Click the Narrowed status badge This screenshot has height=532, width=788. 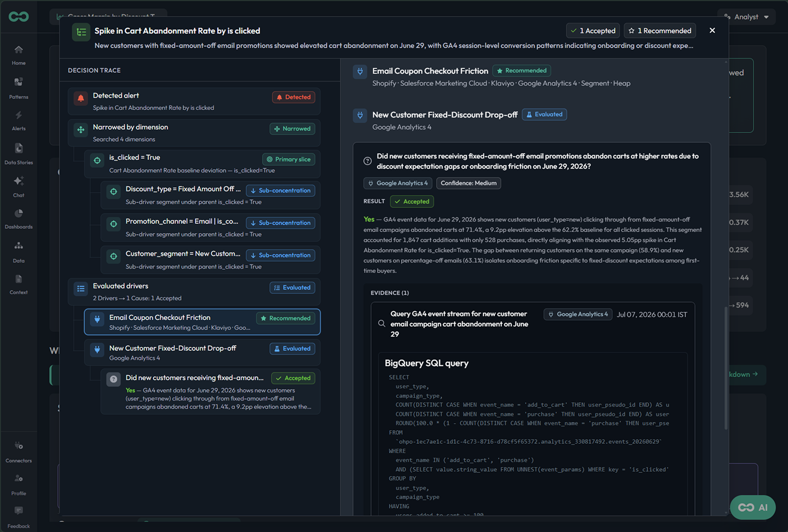pyautogui.click(x=292, y=129)
